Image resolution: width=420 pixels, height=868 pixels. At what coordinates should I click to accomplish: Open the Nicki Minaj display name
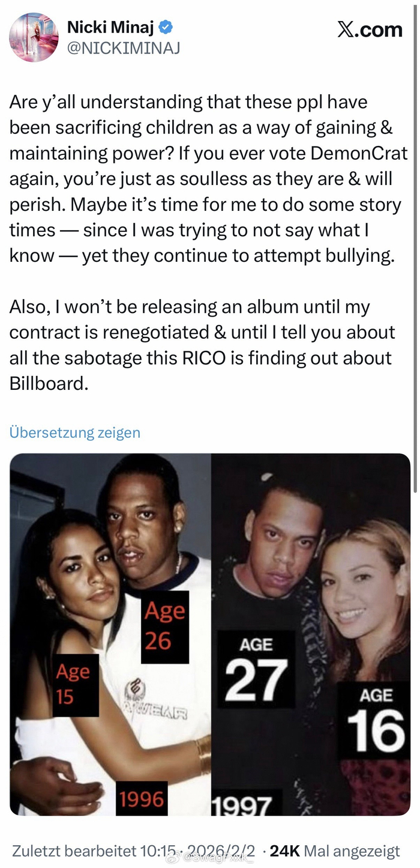[x=111, y=26]
